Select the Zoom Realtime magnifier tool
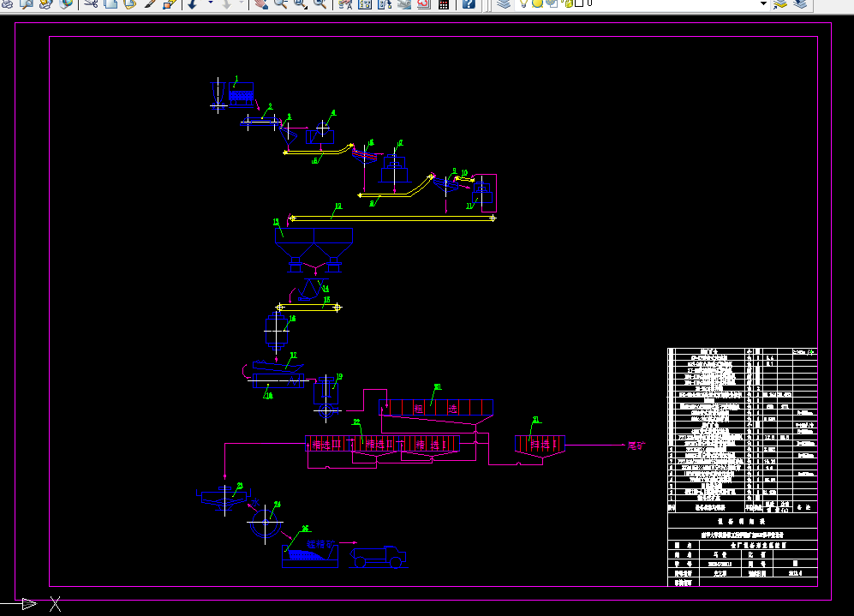 coord(280,3)
